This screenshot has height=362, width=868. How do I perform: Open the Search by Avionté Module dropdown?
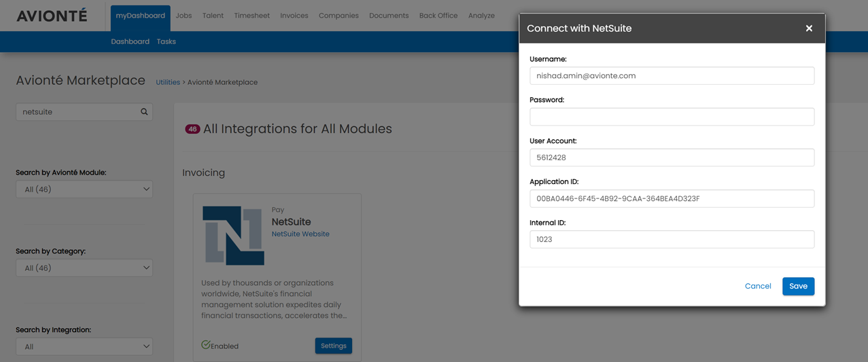click(84, 189)
